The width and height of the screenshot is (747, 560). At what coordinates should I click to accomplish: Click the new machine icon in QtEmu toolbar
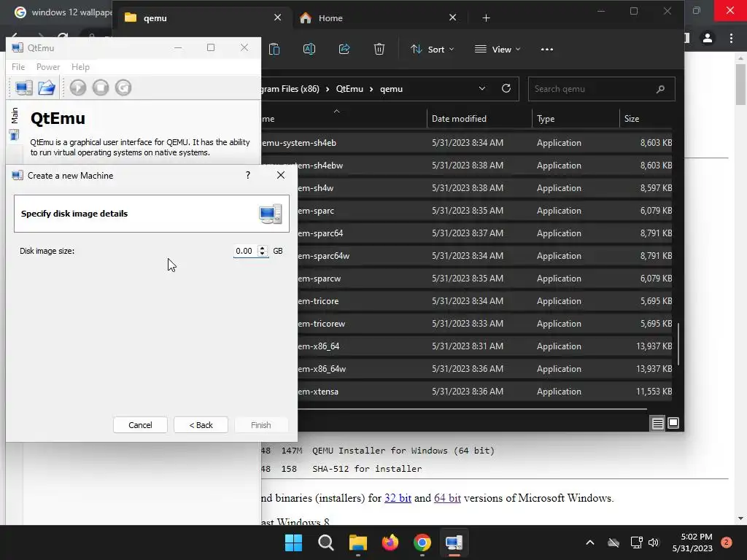click(24, 87)
